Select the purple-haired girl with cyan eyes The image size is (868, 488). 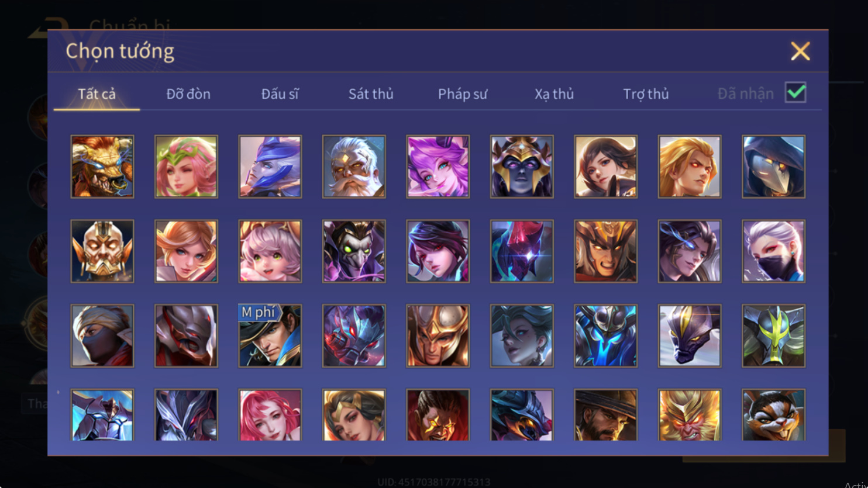point(438,167)
